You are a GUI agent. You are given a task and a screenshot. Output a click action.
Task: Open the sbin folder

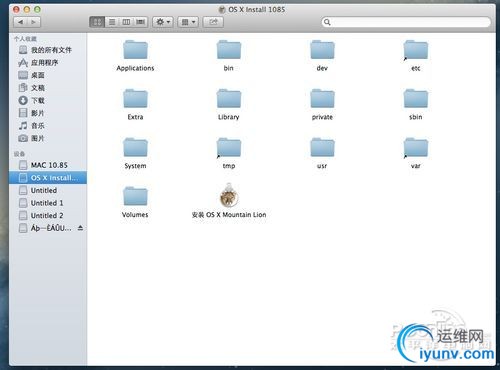415,99
